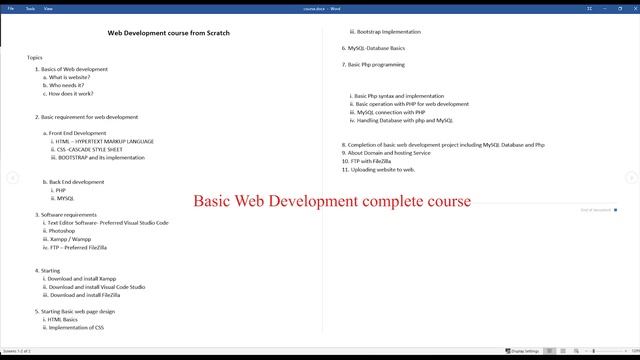Click 'Uploading website to web.' item
This screenshot has height=360, width=640.
383,169
